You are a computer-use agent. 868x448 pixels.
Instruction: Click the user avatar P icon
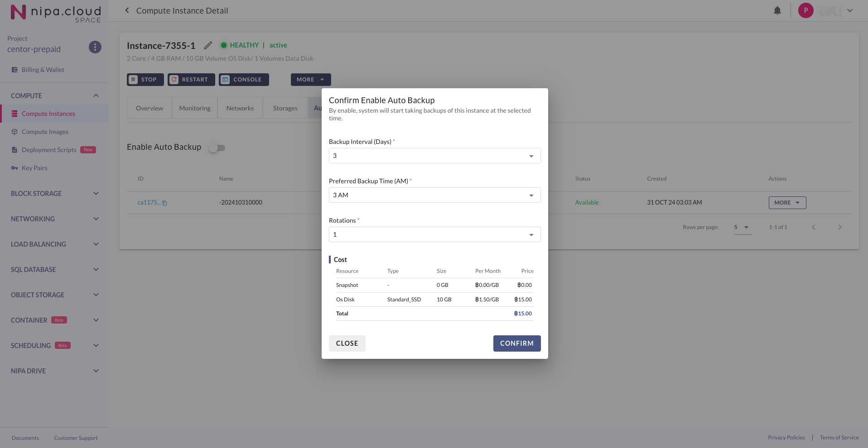pos(805,10)
